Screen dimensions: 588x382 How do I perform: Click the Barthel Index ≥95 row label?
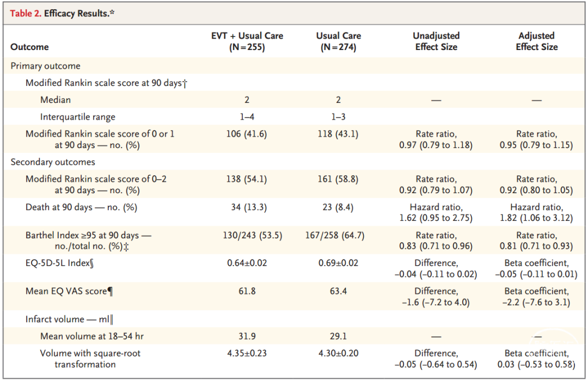pos(89,241)
